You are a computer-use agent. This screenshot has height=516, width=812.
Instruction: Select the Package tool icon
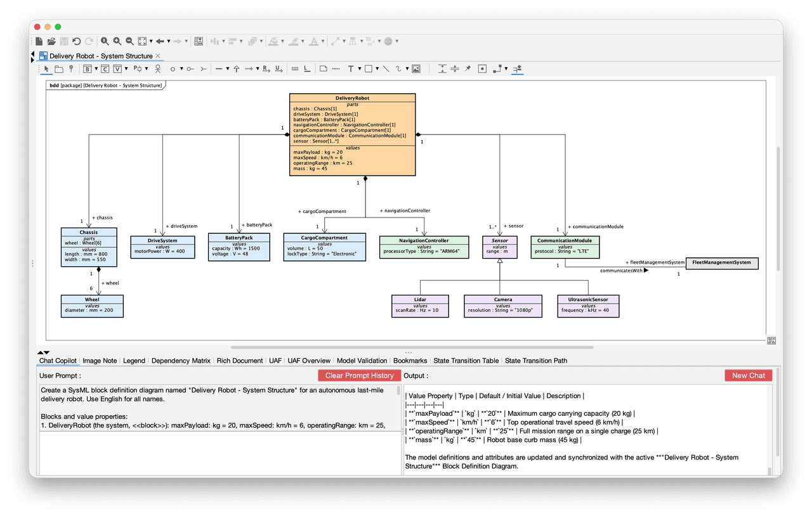click(x=59, y=69)
